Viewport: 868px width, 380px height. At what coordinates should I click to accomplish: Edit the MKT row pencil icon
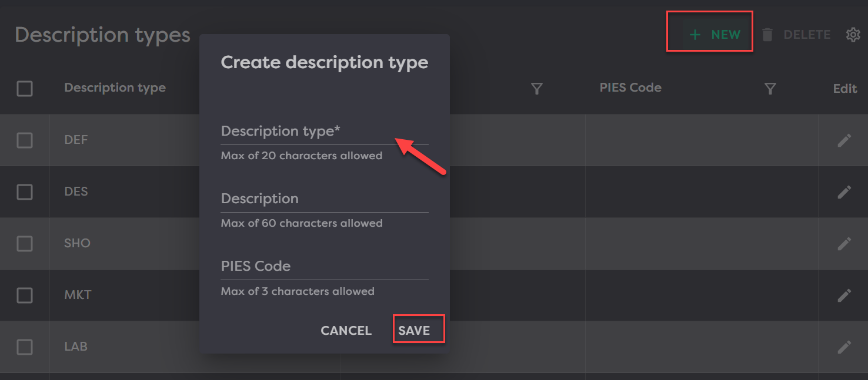pyautogui.click(x=844, y=295)
